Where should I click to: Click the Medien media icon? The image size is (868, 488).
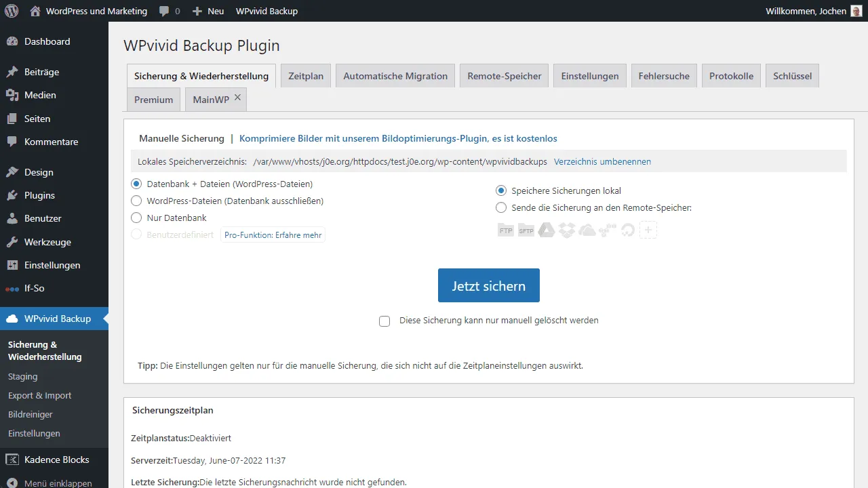pyautogui.click(x=12, y=95)
